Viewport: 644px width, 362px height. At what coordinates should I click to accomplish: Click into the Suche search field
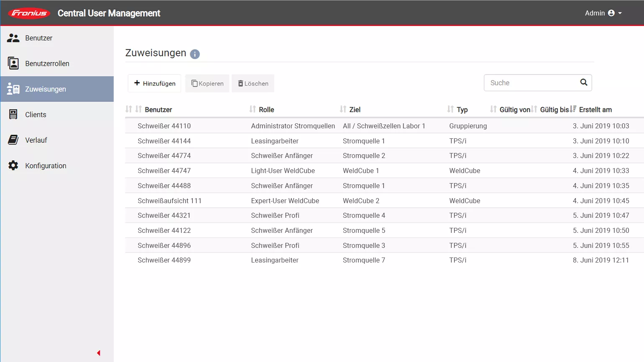pyautogui.click(x=530, y=83)
